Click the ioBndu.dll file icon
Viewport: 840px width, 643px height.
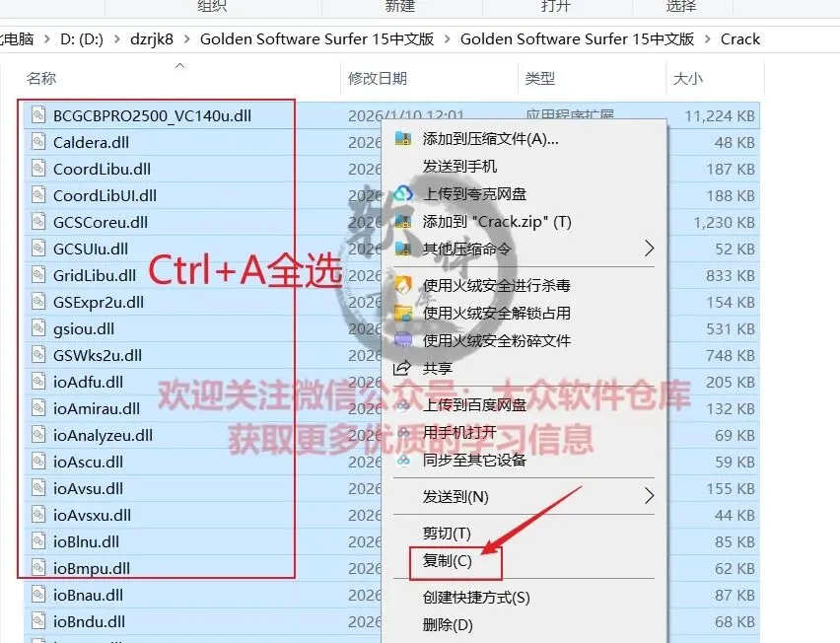point(38,621)
